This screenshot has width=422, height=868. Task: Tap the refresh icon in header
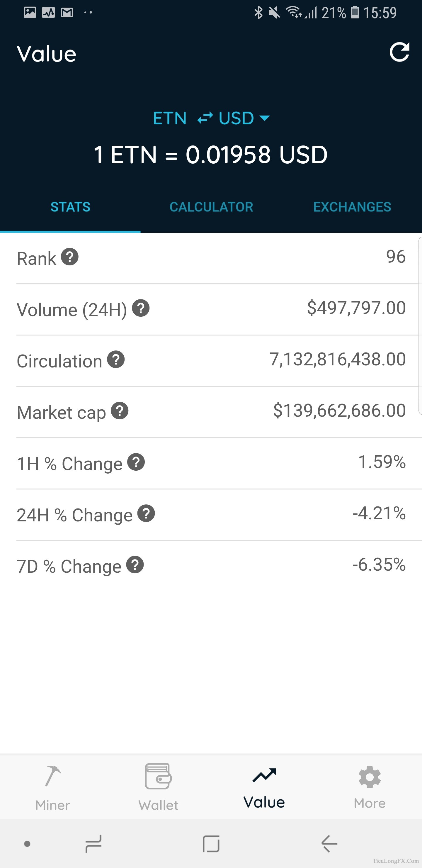399,52
